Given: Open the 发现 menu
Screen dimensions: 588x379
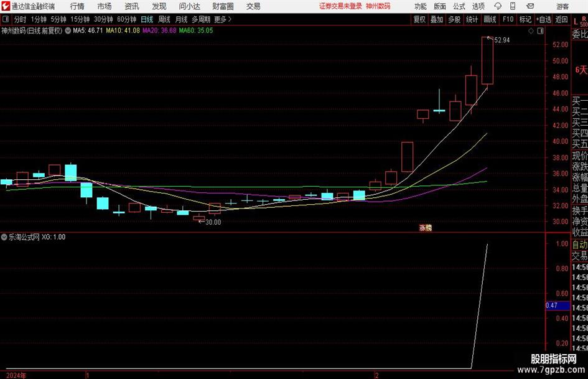Looking at the screenshot, I should pos(159,6).
